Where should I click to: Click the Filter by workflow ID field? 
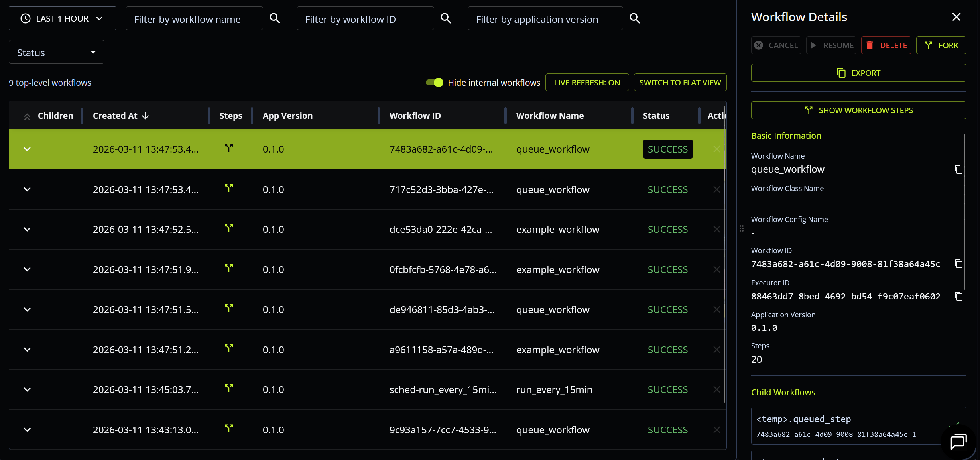[365, 18]
